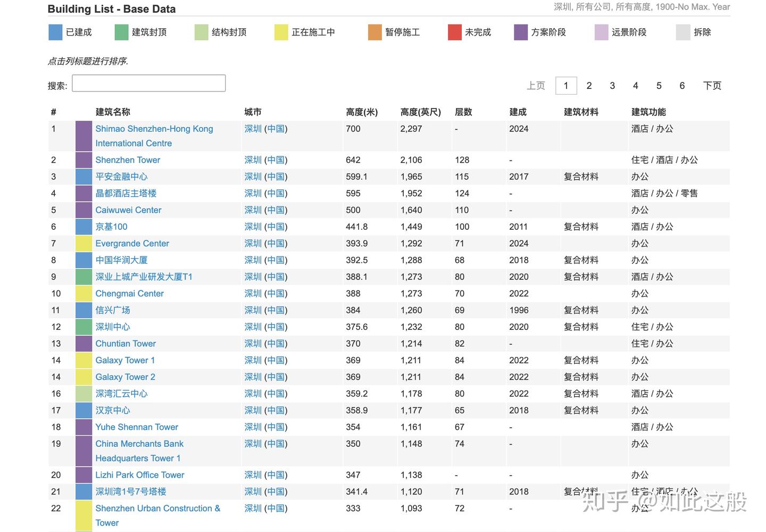Click the 结构封顶 light green legend swatch
This screenshot has width=766, height=532.
pyautogui.click(x=202, y=32)
